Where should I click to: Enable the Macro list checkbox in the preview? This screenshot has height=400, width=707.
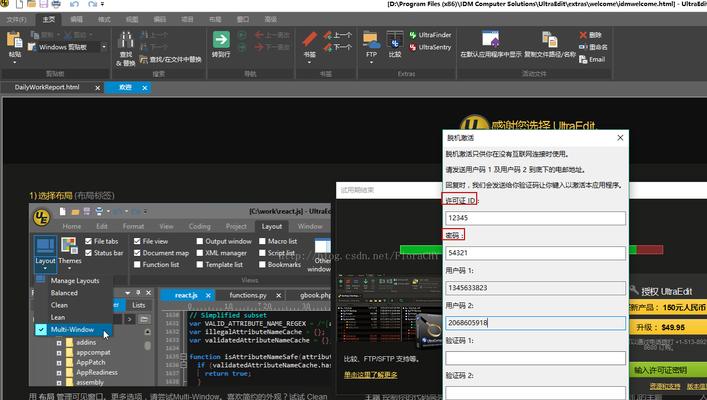click(x=262, y=241)
